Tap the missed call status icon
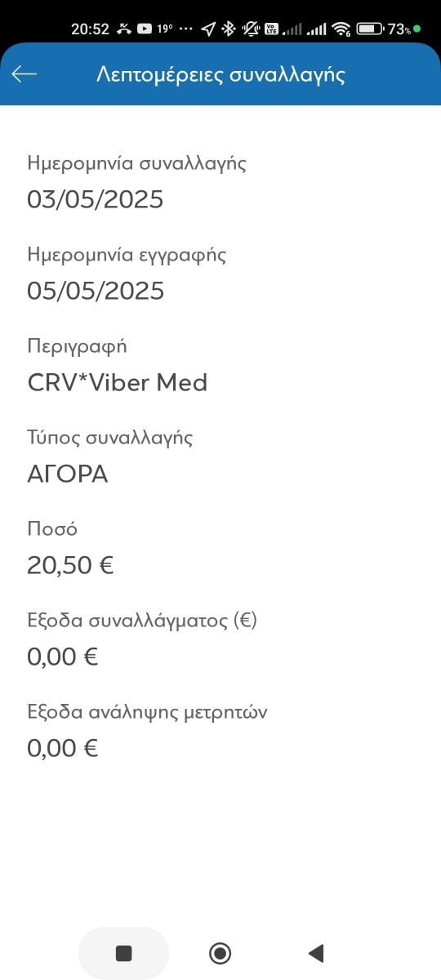The height and width of the screenshot is (980, 441). (124, 29)
